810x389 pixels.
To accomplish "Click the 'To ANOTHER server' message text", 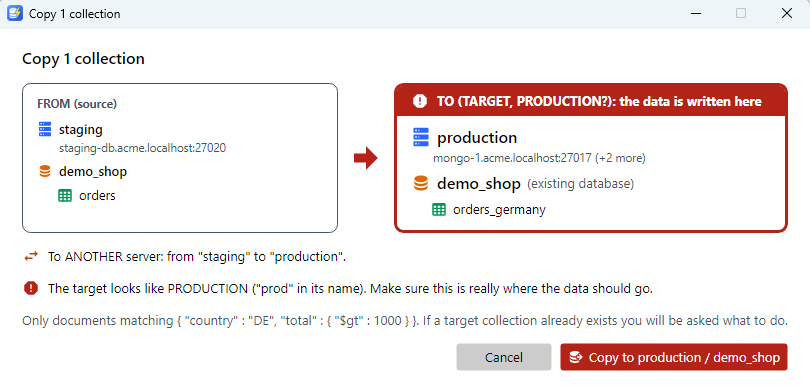I will 197,257.
